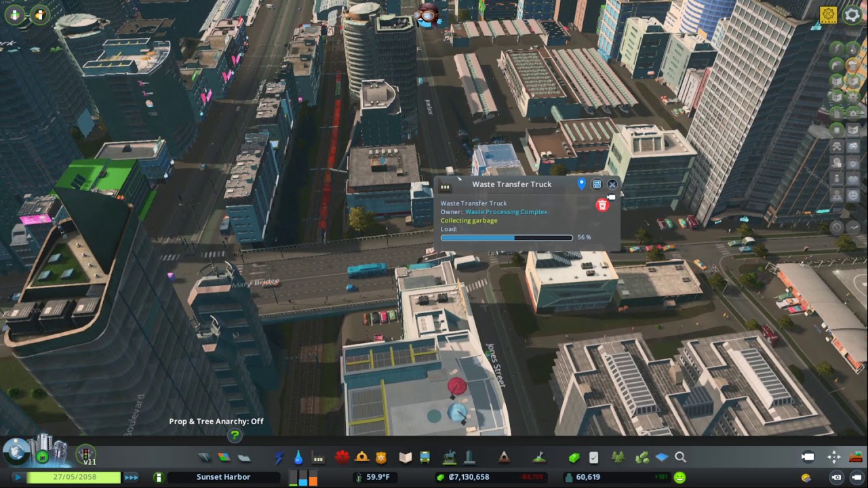The image size is (868, 488).
Task: Open the Unique Buildings monument menu
Action: (469, 457)
